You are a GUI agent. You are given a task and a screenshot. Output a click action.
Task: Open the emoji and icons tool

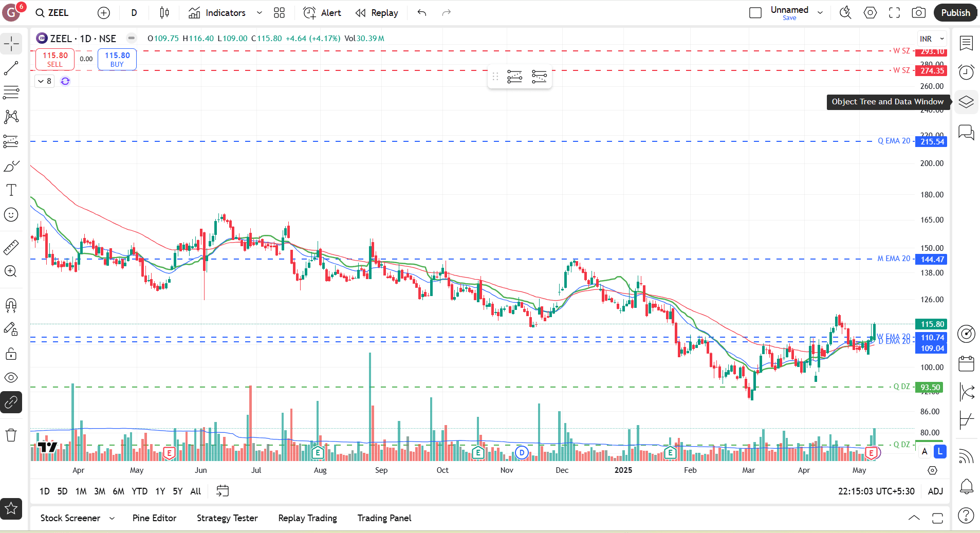point(11,215)
